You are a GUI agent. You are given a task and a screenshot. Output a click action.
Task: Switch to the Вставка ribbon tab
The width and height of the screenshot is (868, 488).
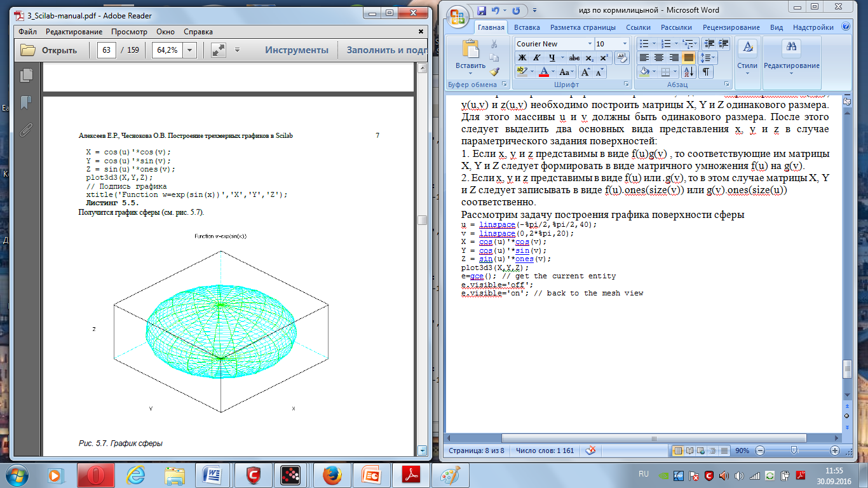pos(527,27)
